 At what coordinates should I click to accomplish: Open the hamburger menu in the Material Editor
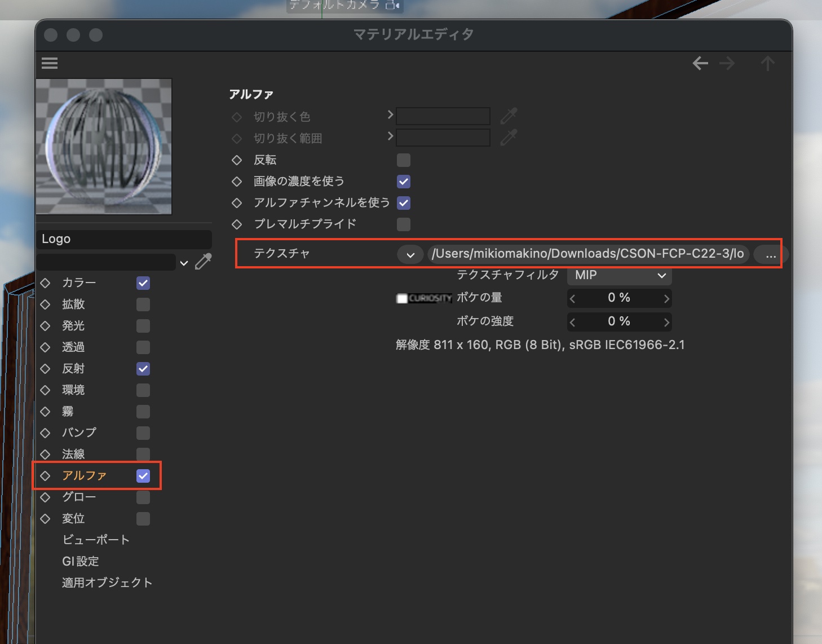(50, 63)
